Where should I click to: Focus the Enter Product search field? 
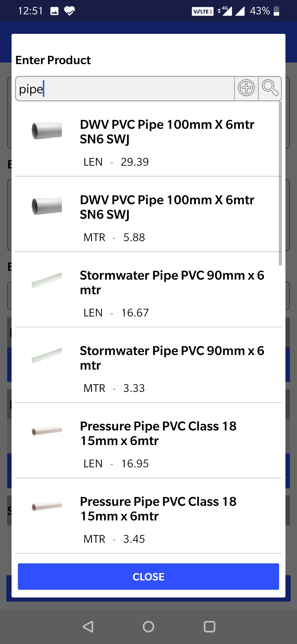pos(125,89)
